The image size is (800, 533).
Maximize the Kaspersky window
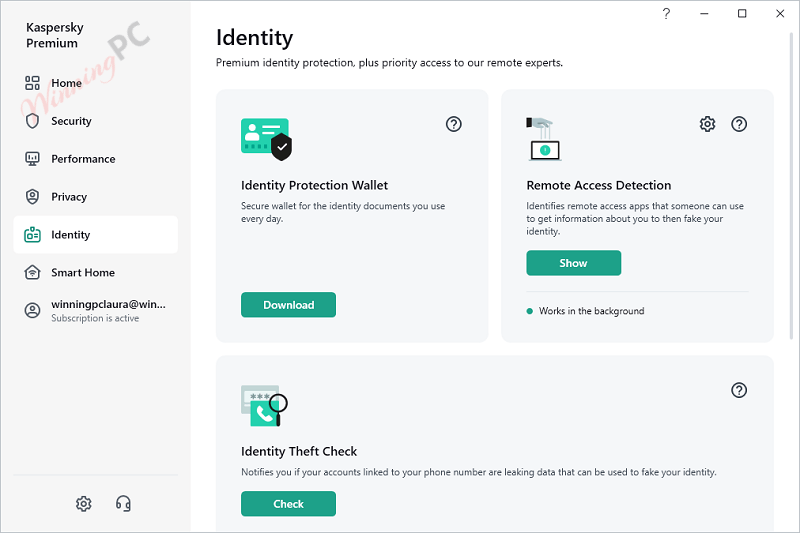point(742,14)
